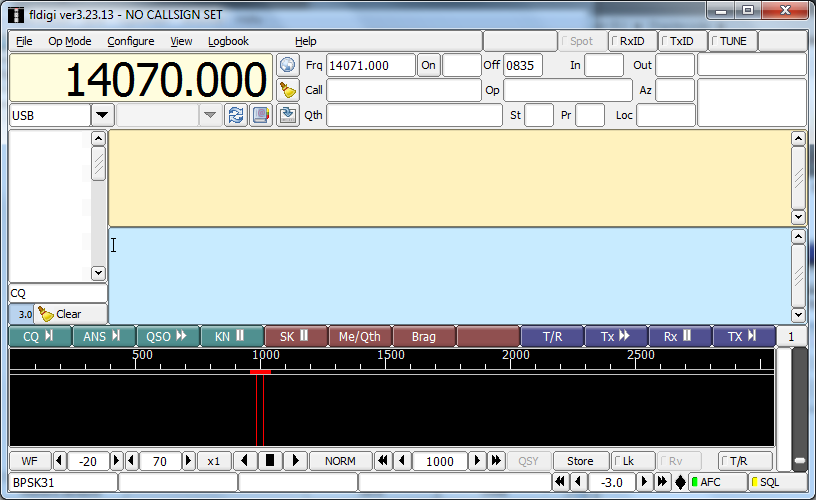Click the blue refresh arrows icon
The width and height of the screenshot is (816, 500).
click(x=236, y=115)
